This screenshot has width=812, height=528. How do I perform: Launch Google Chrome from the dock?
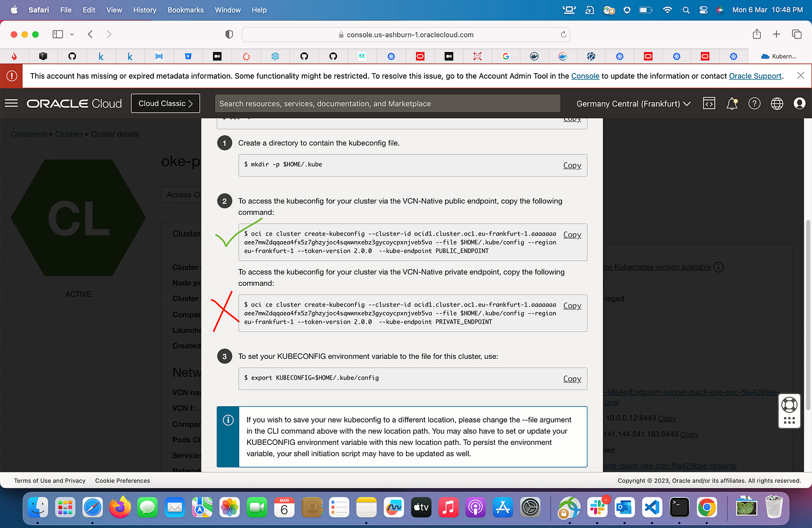(707, 507)
